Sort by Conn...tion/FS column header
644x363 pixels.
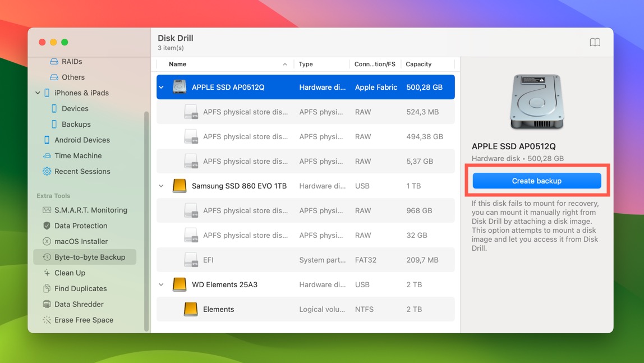375,64
